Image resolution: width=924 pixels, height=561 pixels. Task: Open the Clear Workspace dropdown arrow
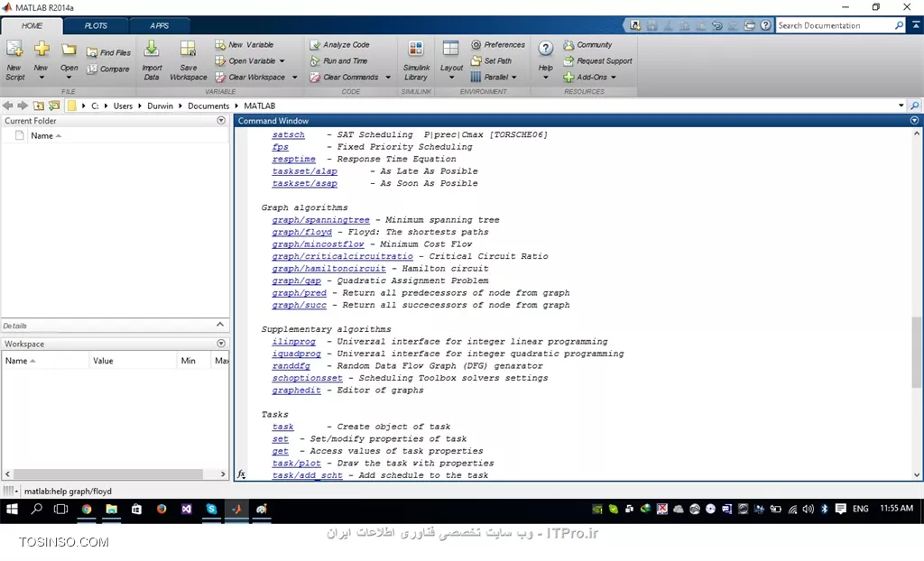[x=295, y=78]
